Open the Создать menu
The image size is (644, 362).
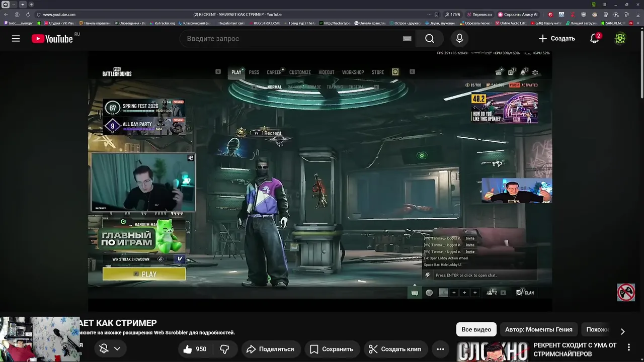(556, 38)
